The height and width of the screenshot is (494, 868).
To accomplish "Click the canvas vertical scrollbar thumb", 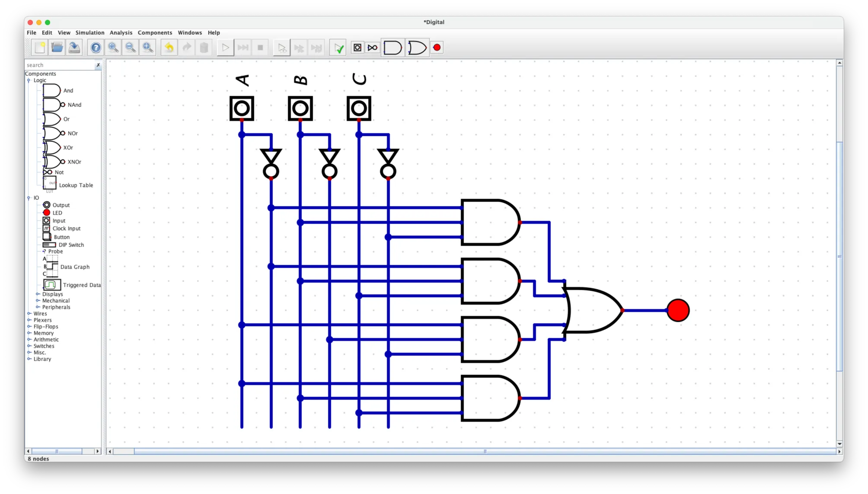I will [839, 256].
